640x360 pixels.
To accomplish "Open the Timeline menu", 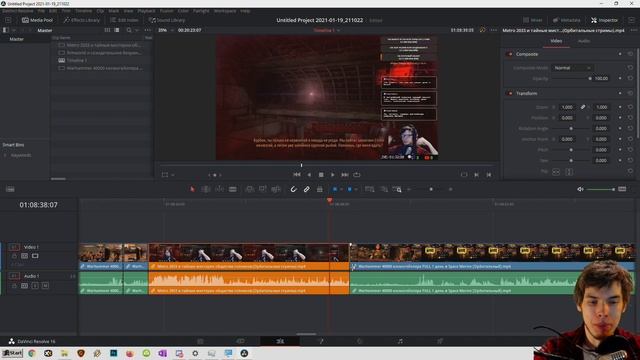I will pos(84,11).
